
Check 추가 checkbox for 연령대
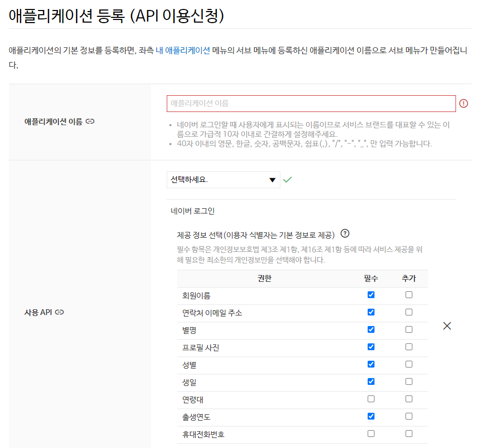[x=409, y=399]
